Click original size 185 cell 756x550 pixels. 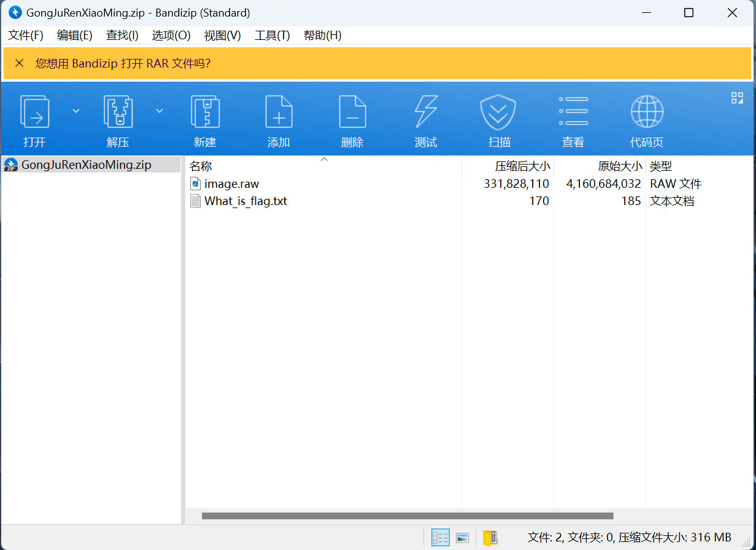coord(631,201)
